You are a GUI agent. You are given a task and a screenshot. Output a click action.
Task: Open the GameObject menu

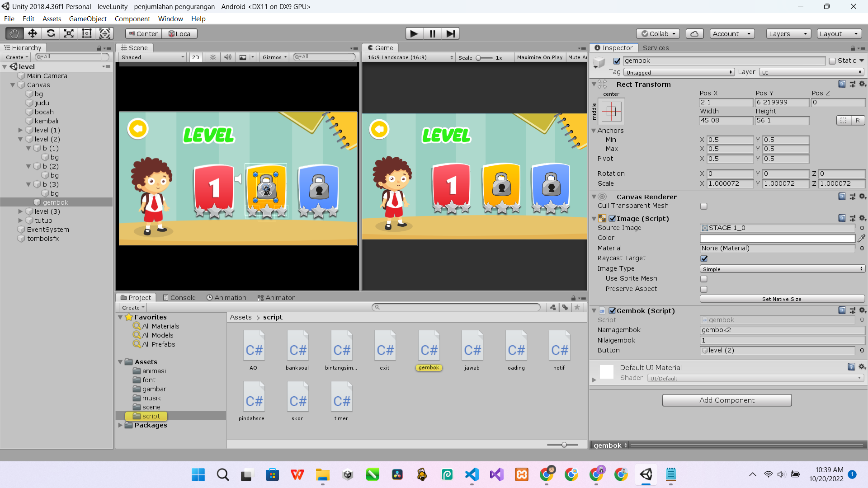click(x=88, y=19)
